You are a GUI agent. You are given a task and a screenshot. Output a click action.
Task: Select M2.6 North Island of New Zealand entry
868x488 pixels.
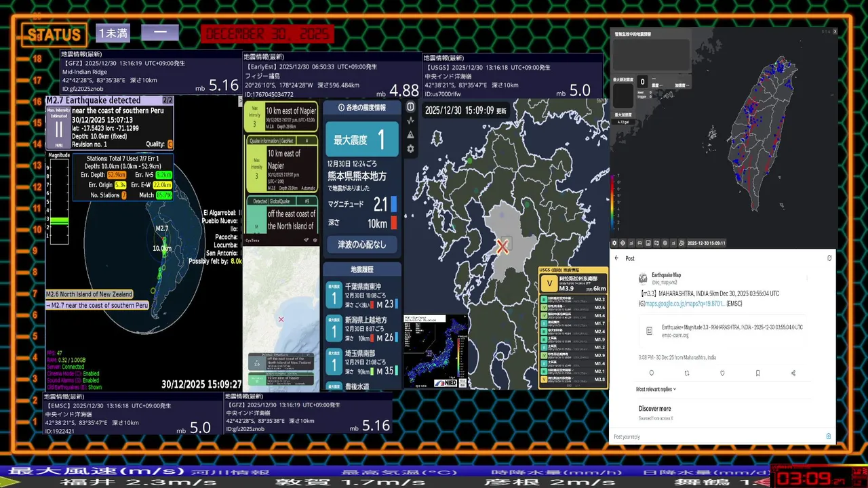(x=89, y=294)
